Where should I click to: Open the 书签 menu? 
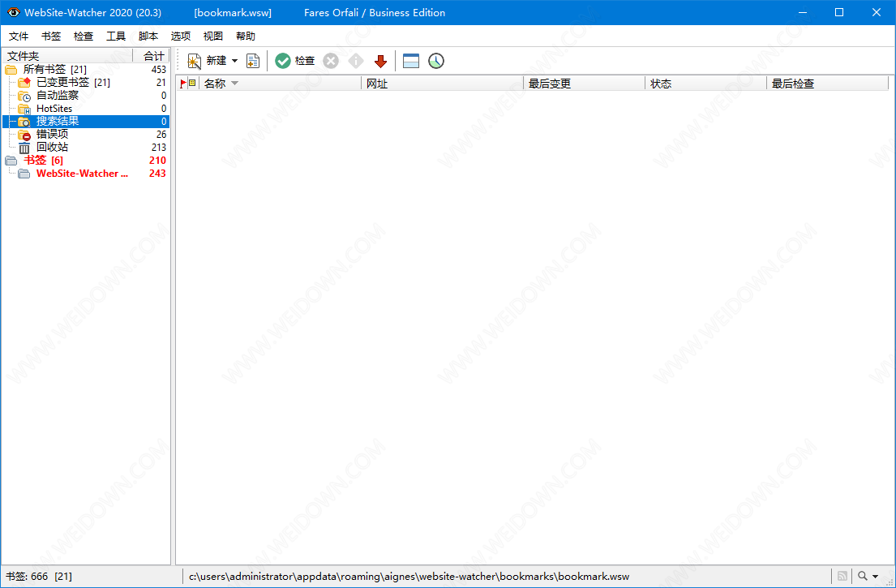[x=51, y=36]
